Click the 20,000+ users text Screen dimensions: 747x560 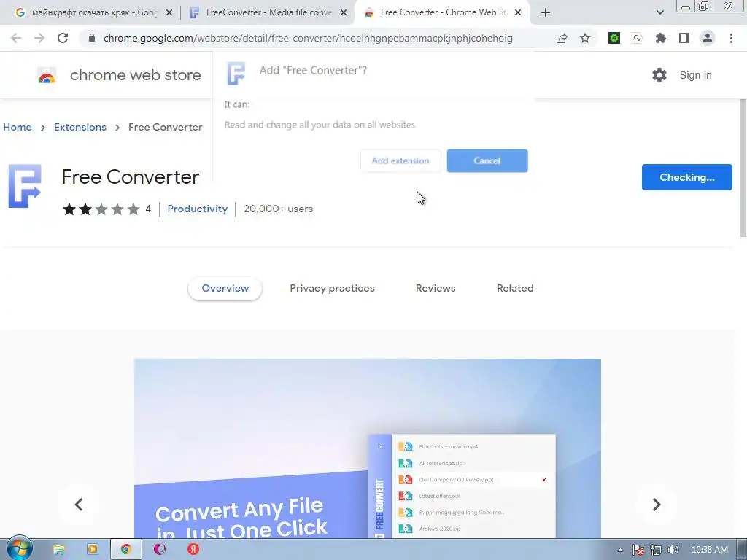click(x=278, y=209)
